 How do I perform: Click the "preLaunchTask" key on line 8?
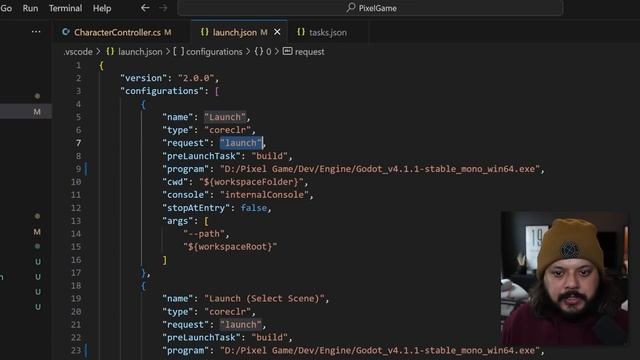pyautogui.click(x=201, y=156)
